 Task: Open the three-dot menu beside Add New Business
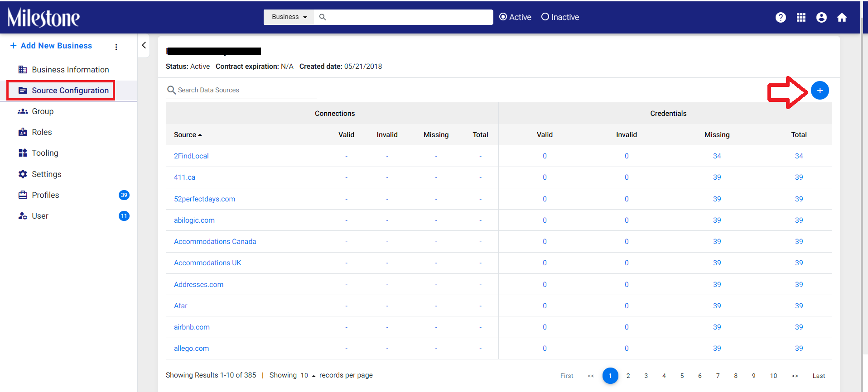point(116,47)
